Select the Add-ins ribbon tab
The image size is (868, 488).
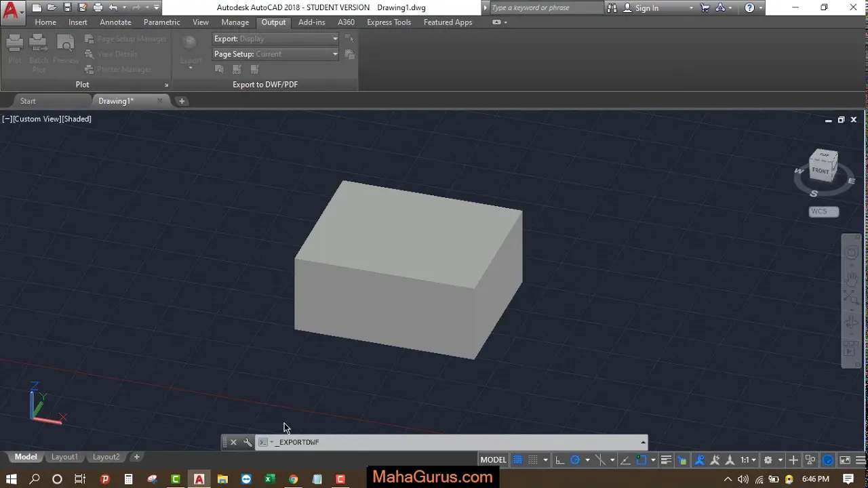[312, 22]
